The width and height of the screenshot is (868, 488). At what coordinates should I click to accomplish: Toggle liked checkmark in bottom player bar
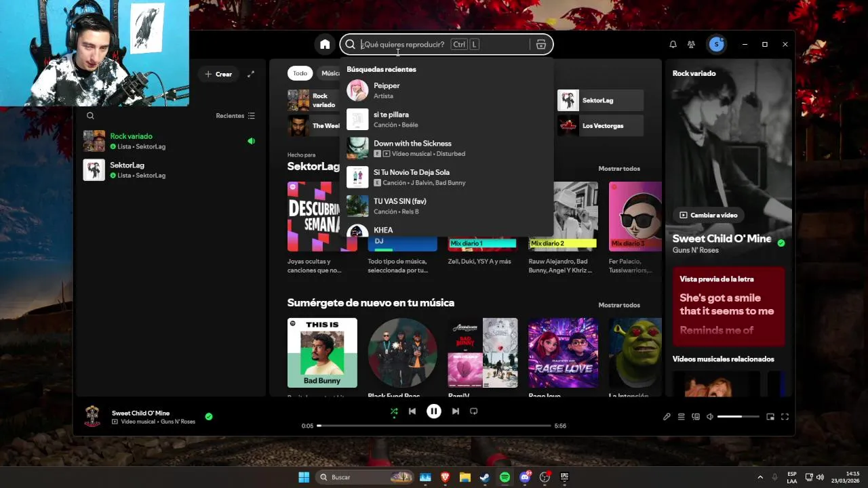[209, 416]
